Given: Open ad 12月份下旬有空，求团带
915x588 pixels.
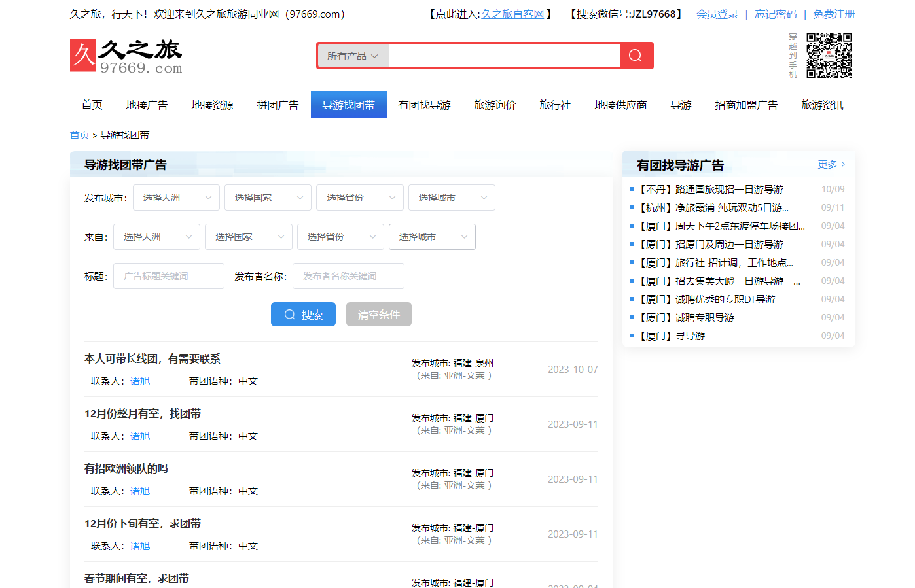Looking at the screenshot, I should [x=143, y=523].
